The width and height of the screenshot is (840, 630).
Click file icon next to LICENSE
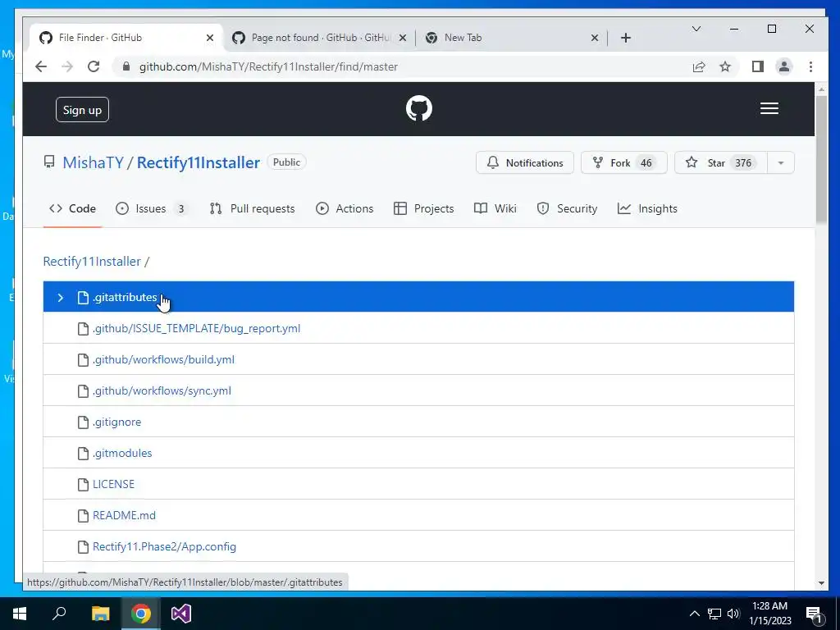pos(83,484)
